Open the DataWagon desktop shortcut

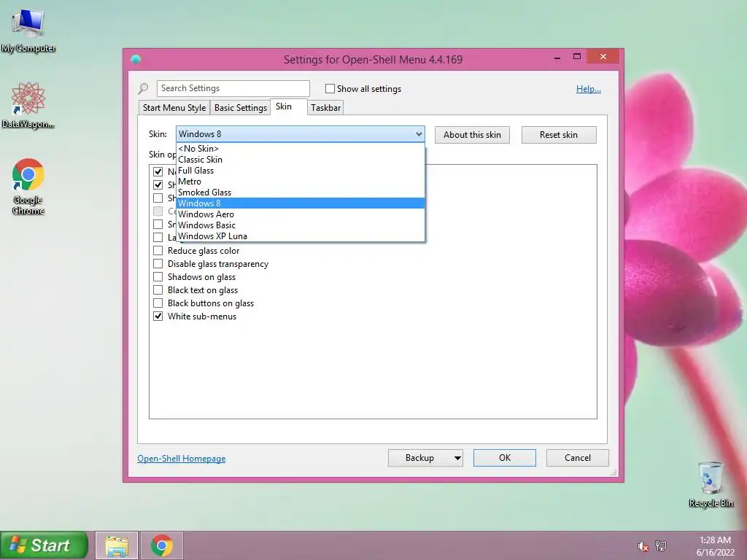point(28,105)
